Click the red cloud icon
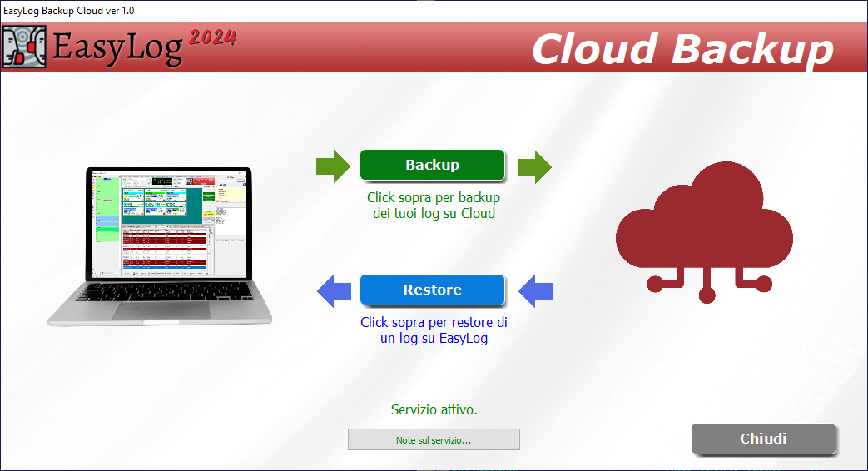This screenshot has width=868, height=471. pyautogui.click(x=705, y=232)
